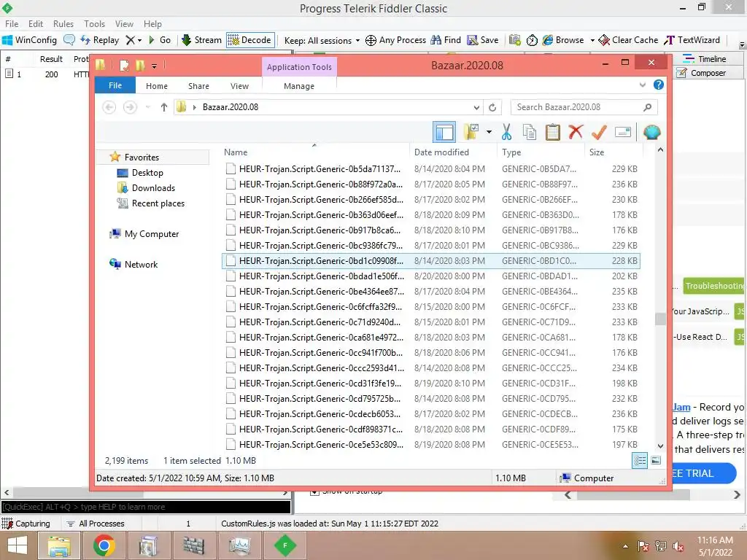This screenshot has width=747, height=560.
Task: Click the timer stopwatch icon in Fiddler
Action: [x=532, y=40]
